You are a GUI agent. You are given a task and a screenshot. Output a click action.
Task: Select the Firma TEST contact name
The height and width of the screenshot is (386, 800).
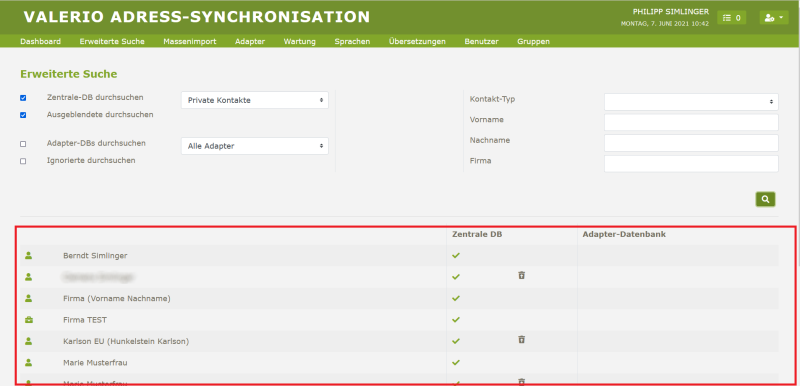point(85,320)
